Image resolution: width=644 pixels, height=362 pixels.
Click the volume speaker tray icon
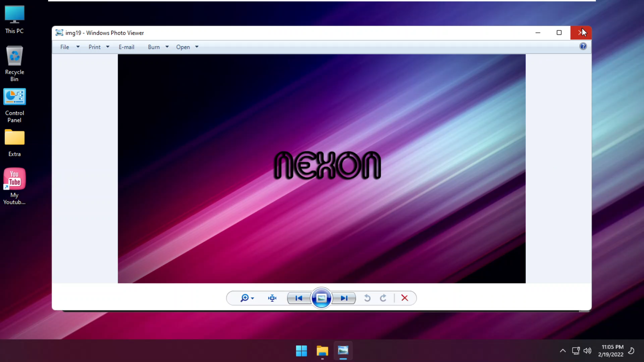coord(587,351)
